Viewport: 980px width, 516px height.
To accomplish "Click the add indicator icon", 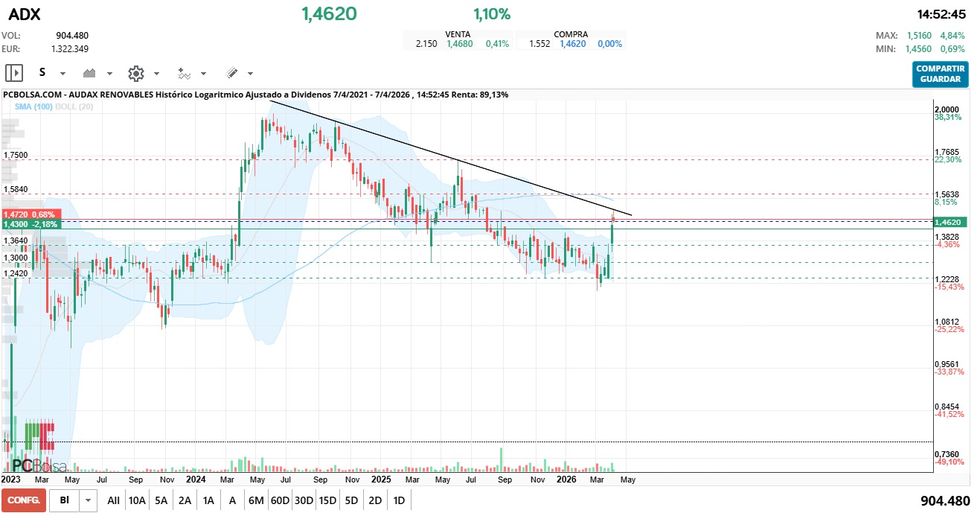I will [184, 73].
